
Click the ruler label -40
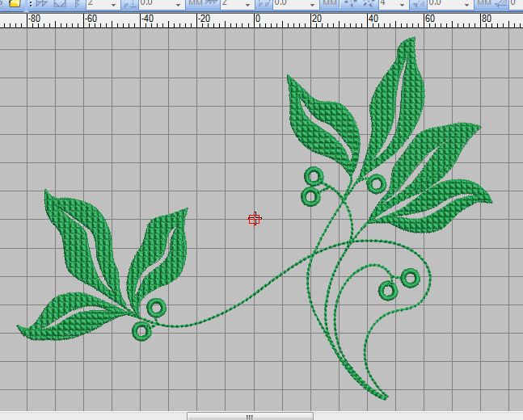point(147,19)
